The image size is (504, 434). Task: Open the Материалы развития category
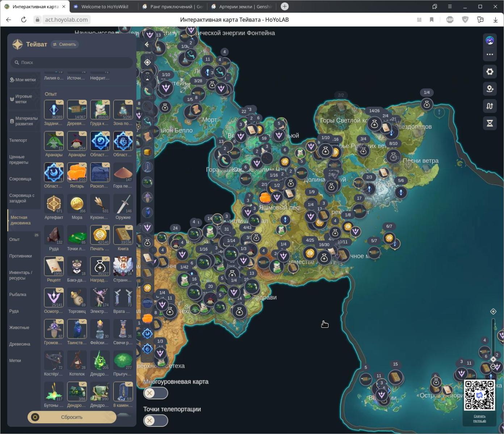[x=24, y=121]
